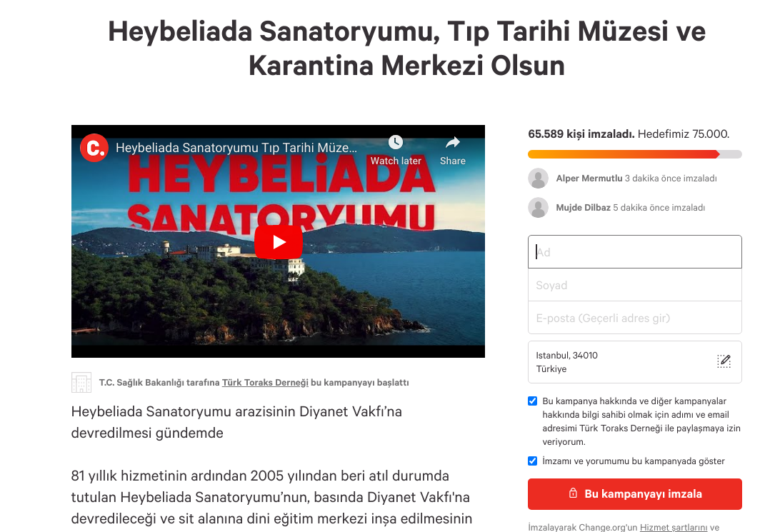Open the Hizmet şartlarını link

tap(674, 527)
